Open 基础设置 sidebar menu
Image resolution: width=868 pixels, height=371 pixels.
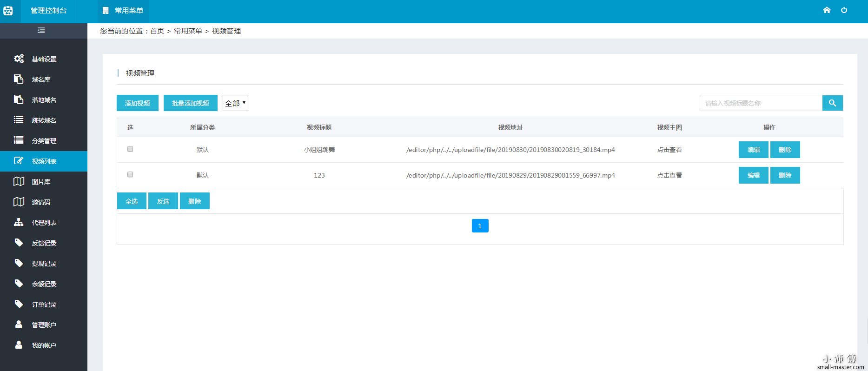coord(44,59)
